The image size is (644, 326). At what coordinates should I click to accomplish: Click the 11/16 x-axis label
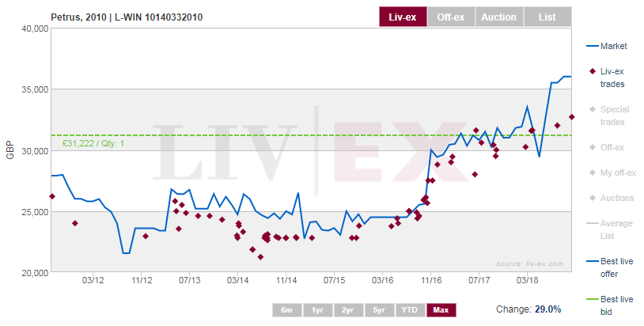pos(431,280)
